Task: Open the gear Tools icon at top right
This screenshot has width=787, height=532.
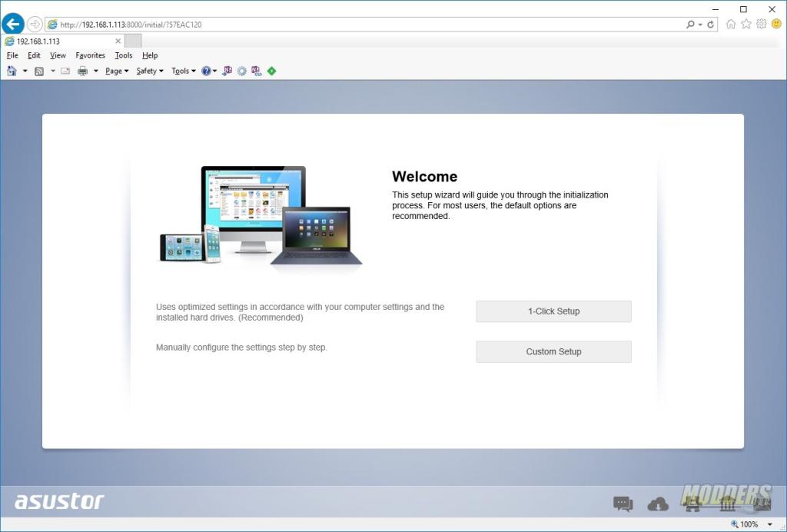Action: click(x=761, y=24)
